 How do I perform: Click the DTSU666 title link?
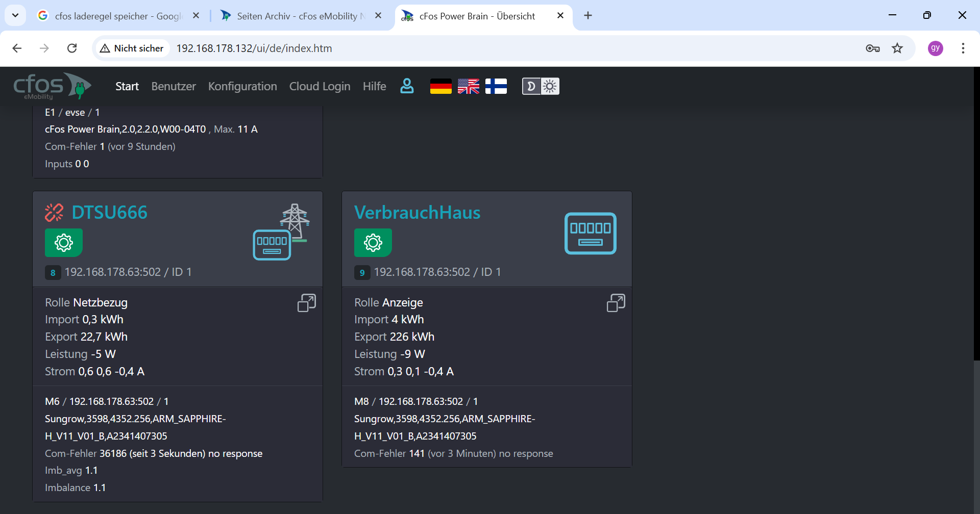click(110, 213)
